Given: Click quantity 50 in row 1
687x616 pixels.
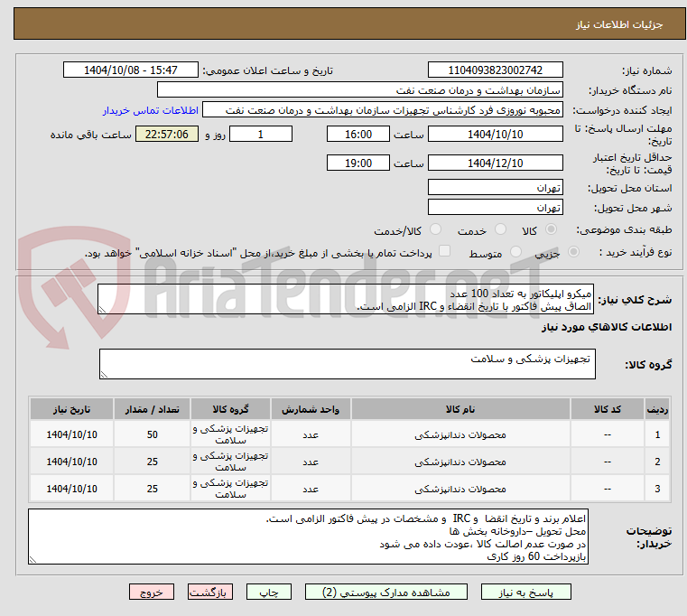Looking at the screenshot, I should click(152, 434).
